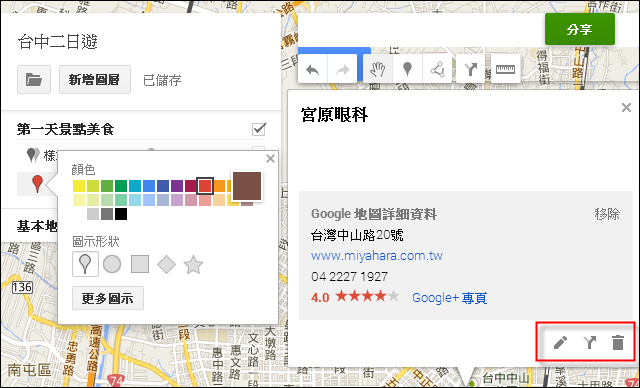640x388 pixels.
Task: Pick the pale sky blue swatch
Action: coord(149,200)
